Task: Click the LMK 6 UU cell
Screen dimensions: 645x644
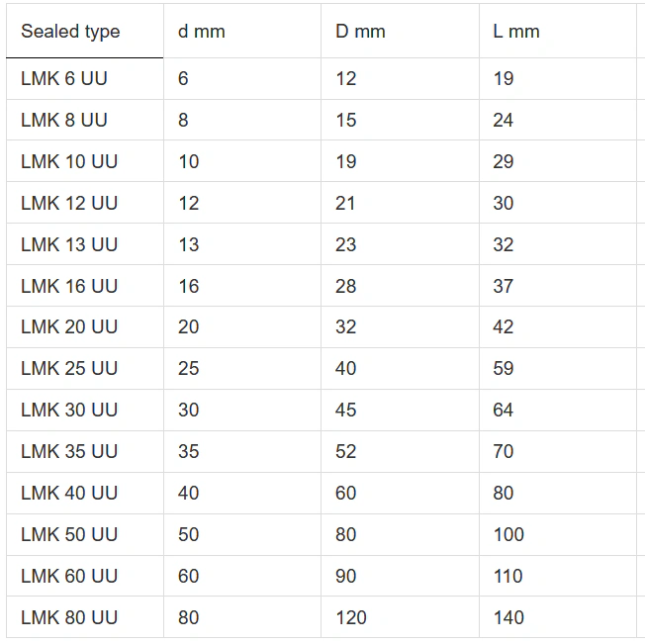Action: coord(64,78)
